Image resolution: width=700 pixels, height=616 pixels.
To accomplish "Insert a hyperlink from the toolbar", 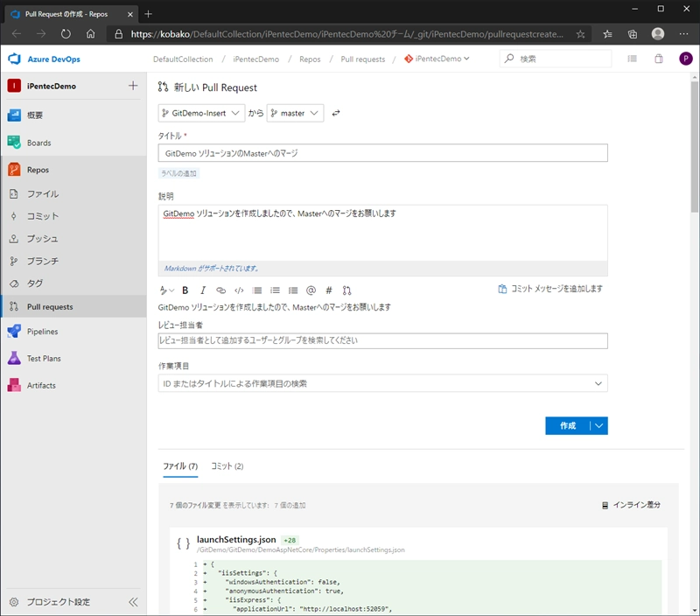I will coord(221,290).
